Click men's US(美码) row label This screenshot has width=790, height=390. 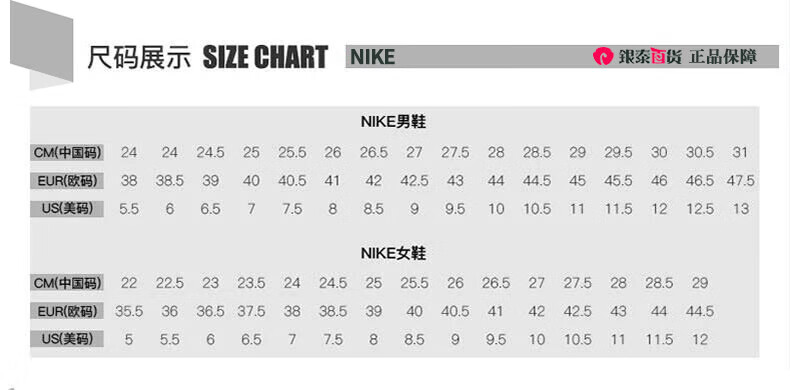(x=67, y=209)
